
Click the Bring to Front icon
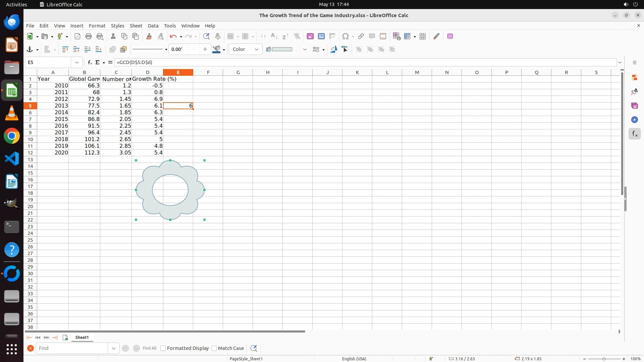pyautogui.click(x=65, y=50)
